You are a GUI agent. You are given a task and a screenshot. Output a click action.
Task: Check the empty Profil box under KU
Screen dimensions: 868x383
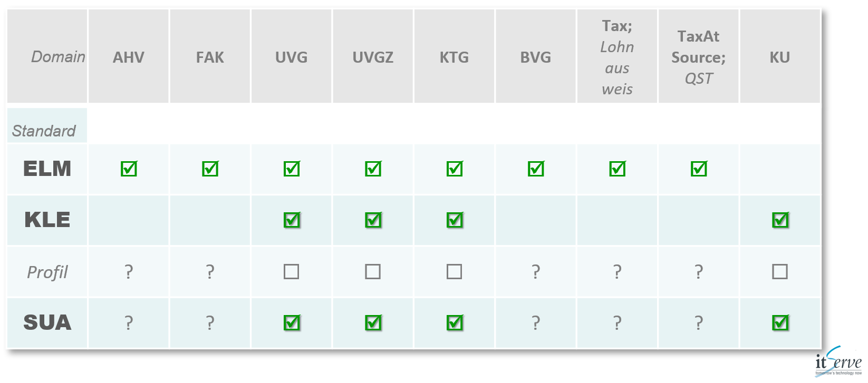coord(780,271)
